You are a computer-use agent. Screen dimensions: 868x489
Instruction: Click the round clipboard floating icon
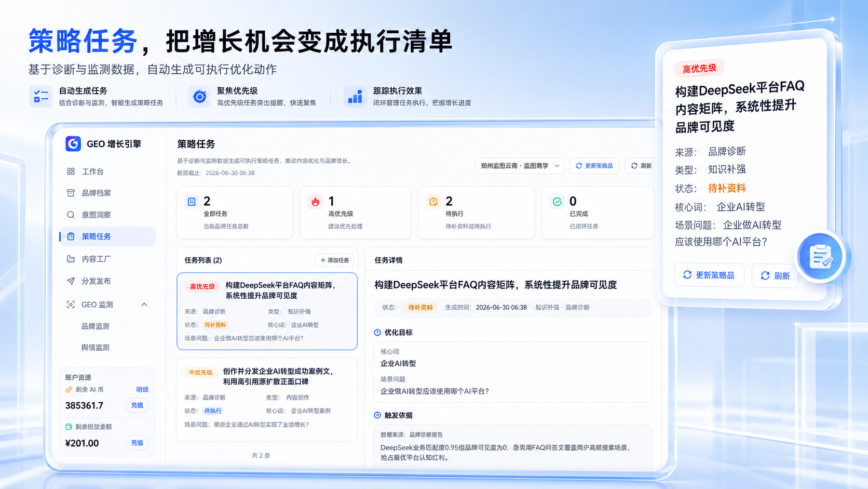point(821,257)
